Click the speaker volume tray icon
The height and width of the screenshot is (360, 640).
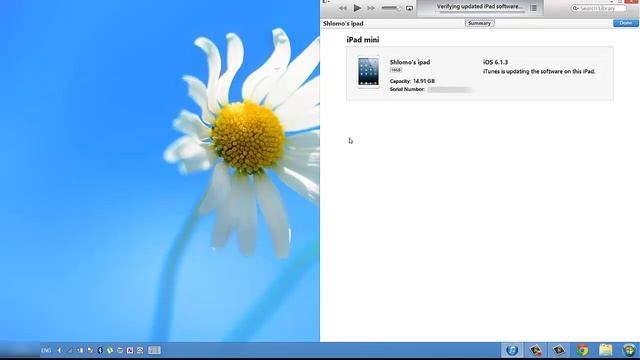60,350
